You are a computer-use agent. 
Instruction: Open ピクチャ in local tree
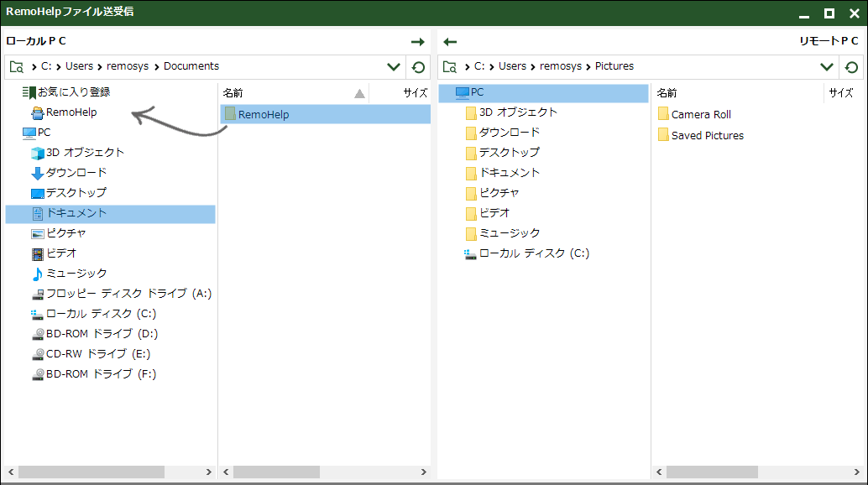[x=59, y=233]
